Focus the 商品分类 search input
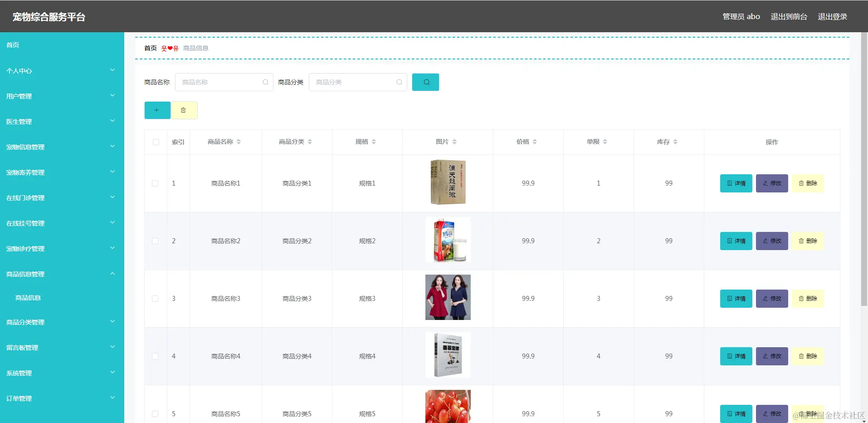 pyautogui.click(x=358, y=82)
